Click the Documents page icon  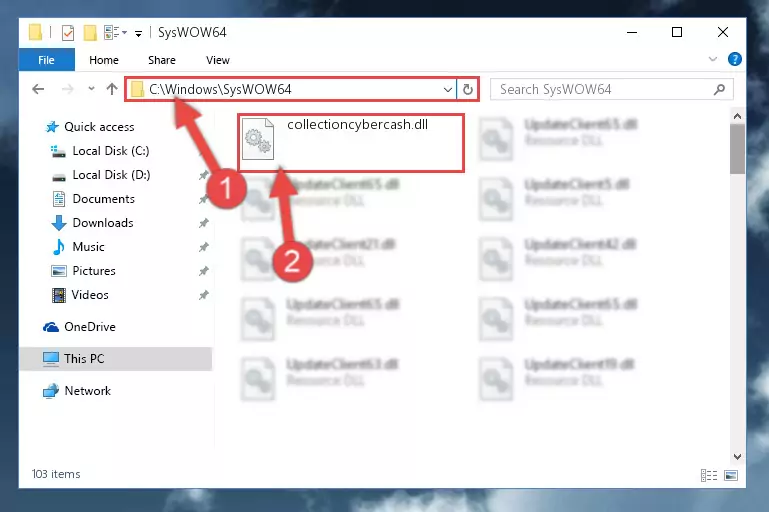[59, 199]
